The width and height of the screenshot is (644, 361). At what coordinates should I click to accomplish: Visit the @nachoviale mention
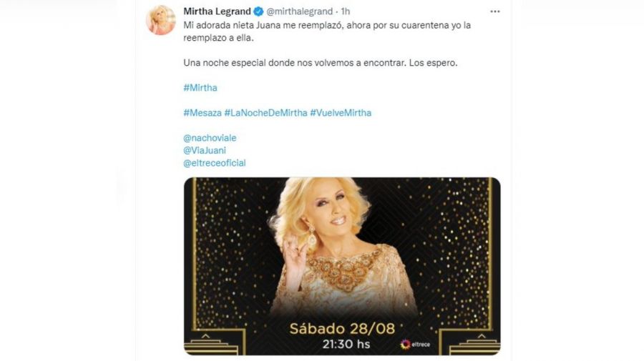pyautogui.click(x=210, y=138)
